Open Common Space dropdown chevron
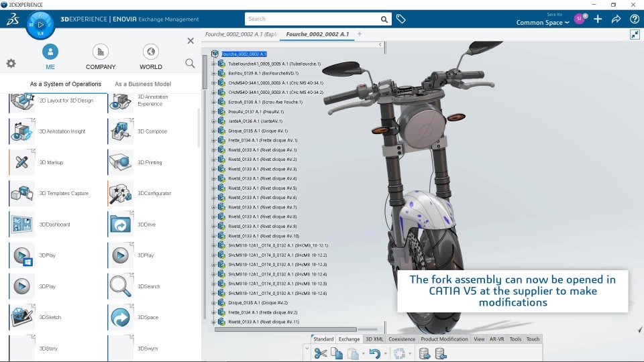This screenshot has height=362, width=644. click(567, 23)
